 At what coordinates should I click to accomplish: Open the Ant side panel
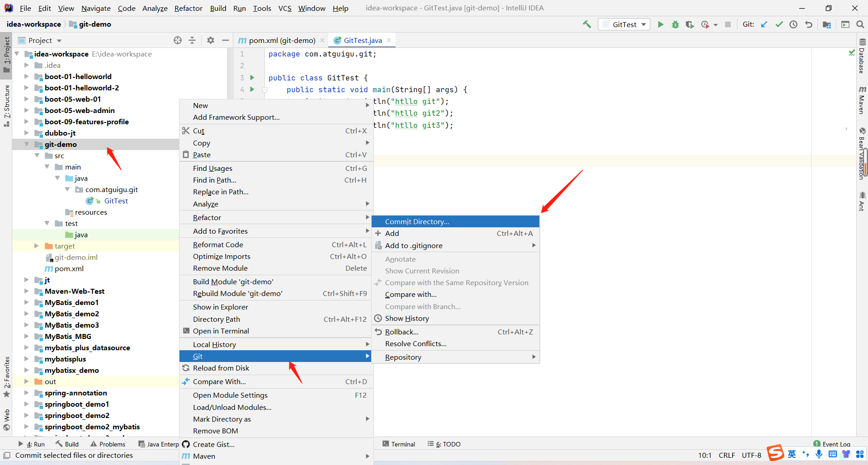(x=862, y=201)
